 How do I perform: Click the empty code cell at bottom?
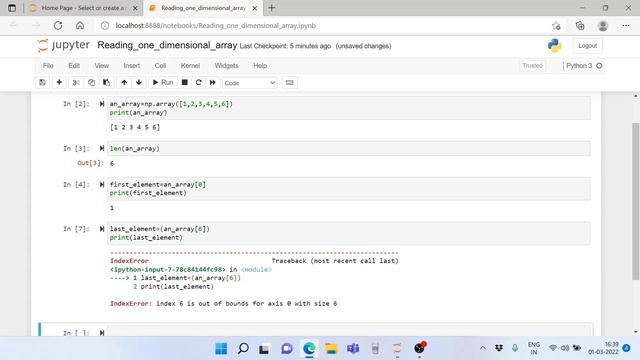[349, 331]
